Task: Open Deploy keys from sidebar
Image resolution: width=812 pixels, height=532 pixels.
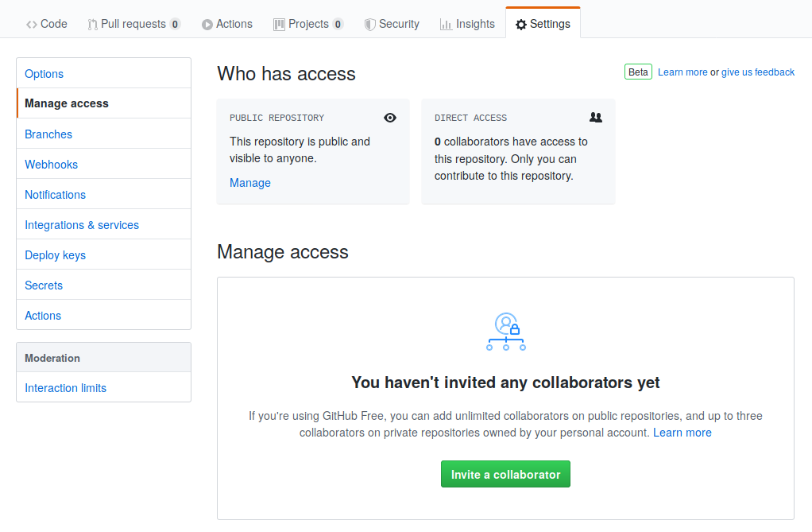Action: click(x=55, y=255)
